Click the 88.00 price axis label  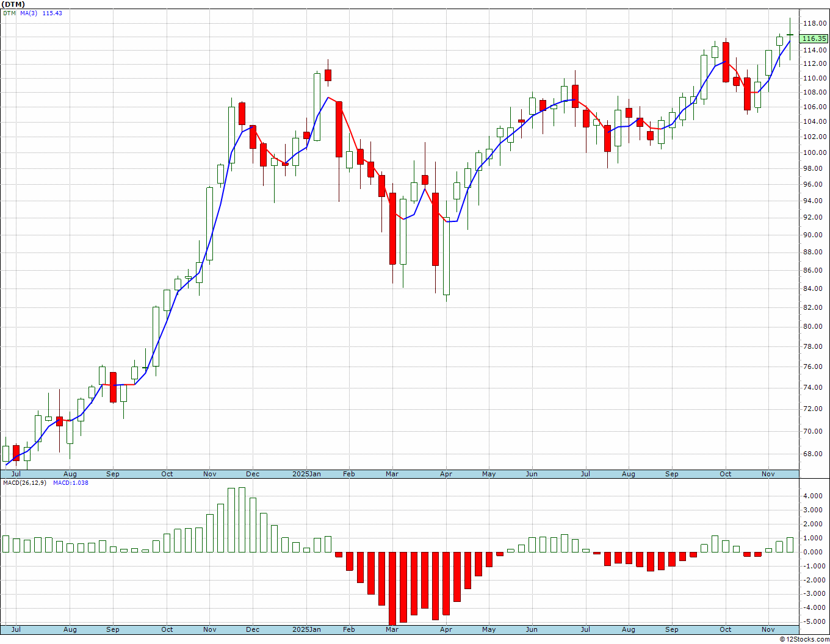coord(814,252)
